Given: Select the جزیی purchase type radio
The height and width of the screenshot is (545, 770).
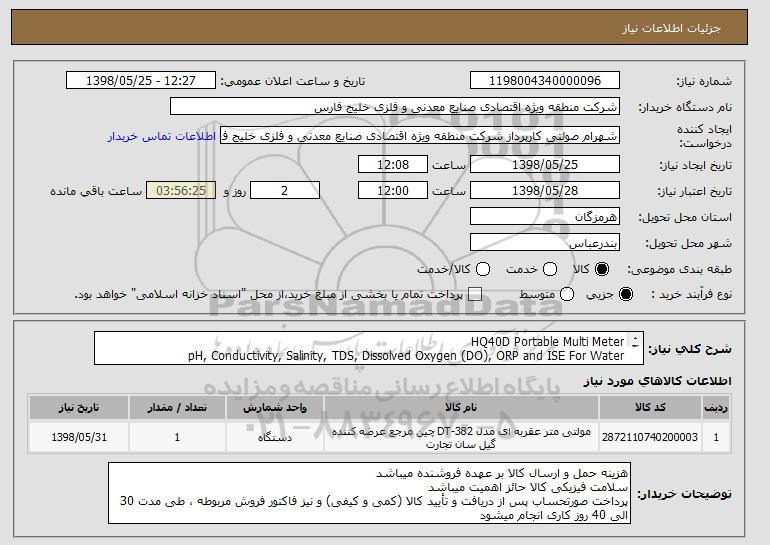Looking at the screenshot, I should (x=626, y=295).
